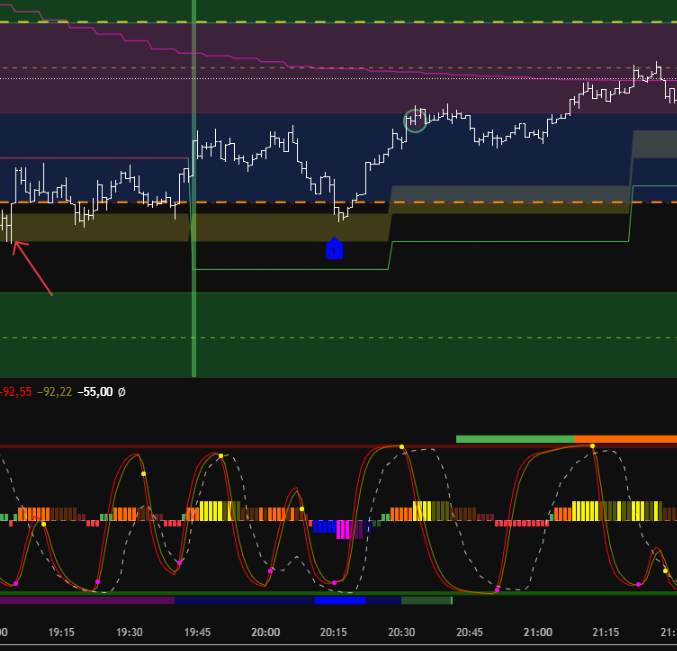Click the 20:30 time axis label
This screenshot has width=677, height=651.
402,632
